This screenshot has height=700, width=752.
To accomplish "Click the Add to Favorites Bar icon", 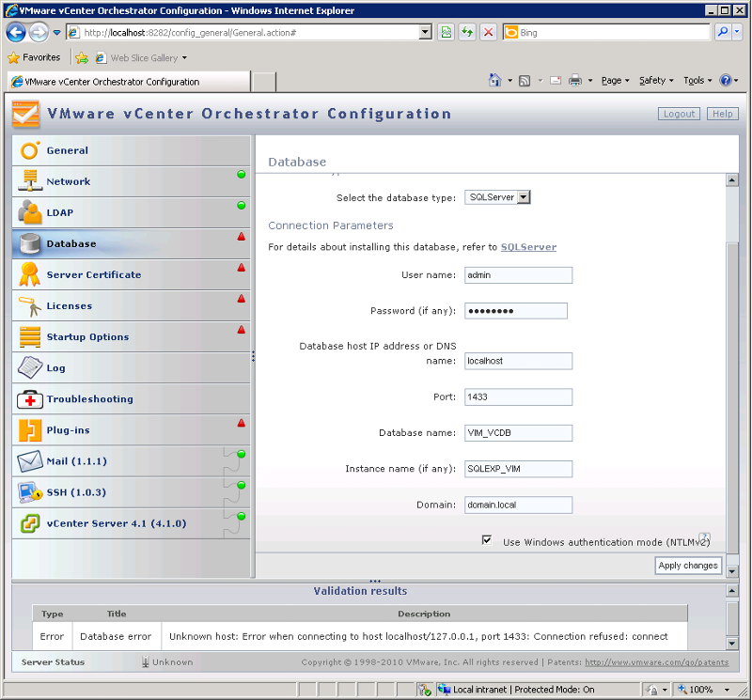I will coord(82,58).
